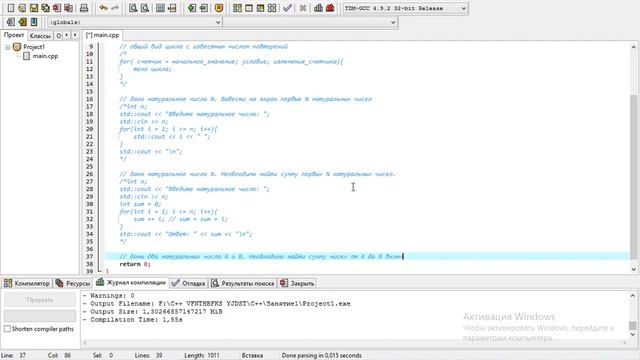This screenshot has width=640, height=360.
Task: Select the [*] main.cpp editor tab
Action: (x=102, y=35)
